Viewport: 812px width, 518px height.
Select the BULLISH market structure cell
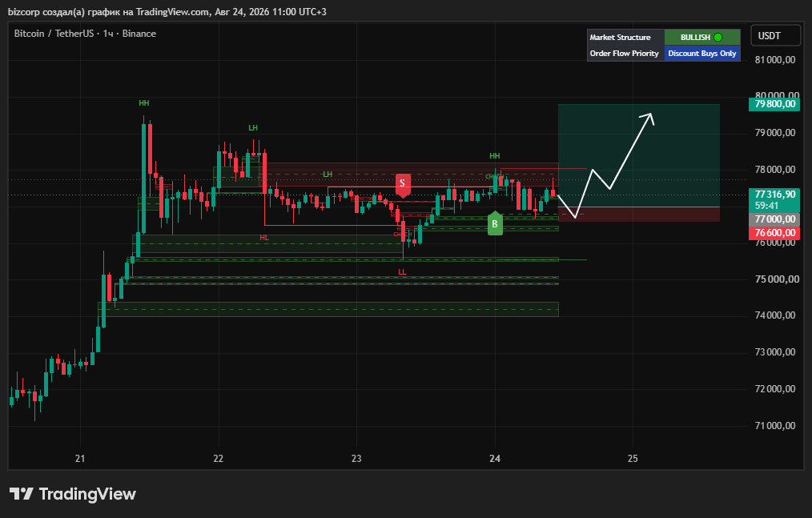coord(702,38)
